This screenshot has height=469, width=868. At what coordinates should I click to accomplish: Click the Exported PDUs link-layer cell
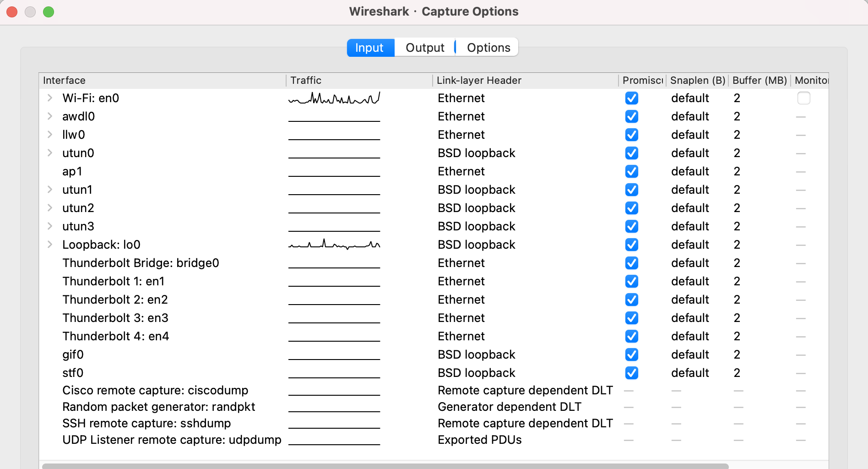[x=480, y=440]
